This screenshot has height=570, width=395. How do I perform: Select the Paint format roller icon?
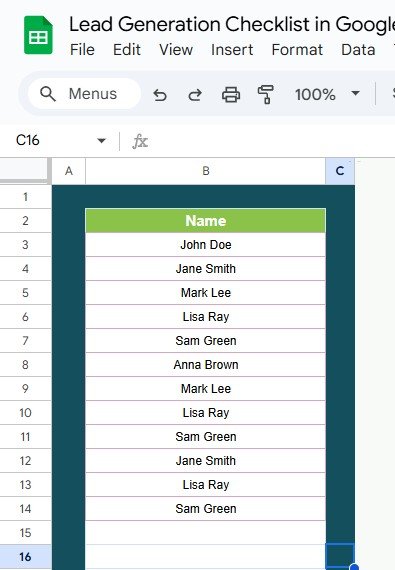(x=266, y=95)
